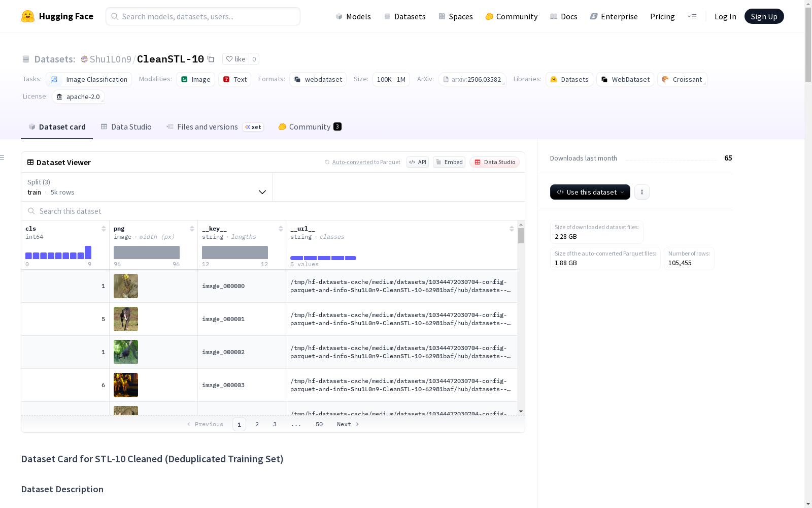This screenshot has height=508, width=812.
Task: Click the Auto-converted to Parquet link
Action: (366, 162)
